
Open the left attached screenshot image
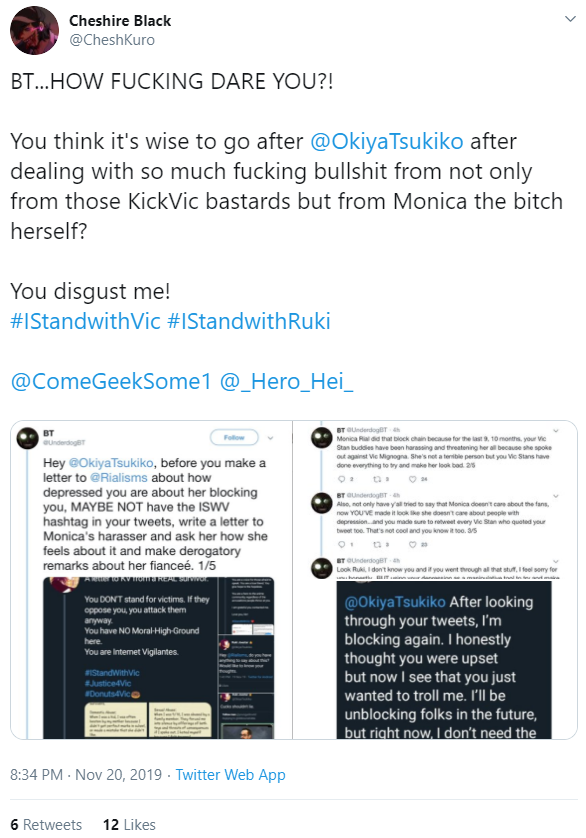tap(151, 580)
